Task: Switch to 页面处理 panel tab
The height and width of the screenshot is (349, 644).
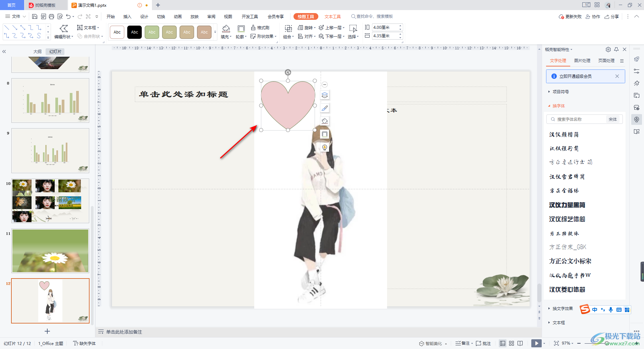Action: coord(606,60)
